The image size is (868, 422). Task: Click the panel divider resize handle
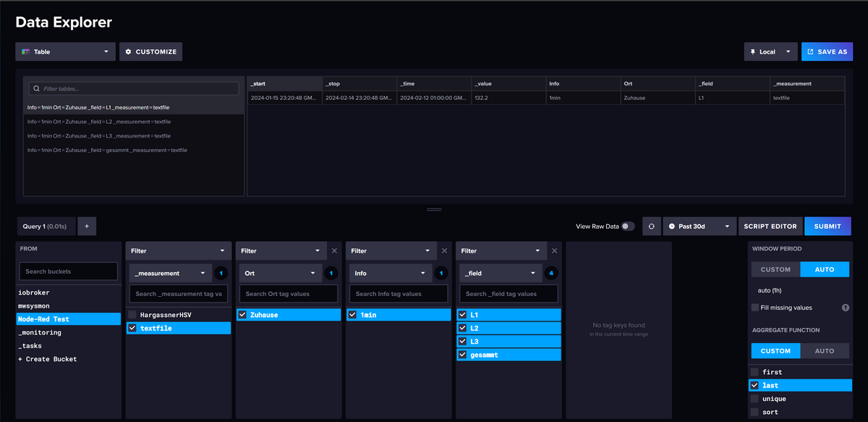tap(434, 209)
